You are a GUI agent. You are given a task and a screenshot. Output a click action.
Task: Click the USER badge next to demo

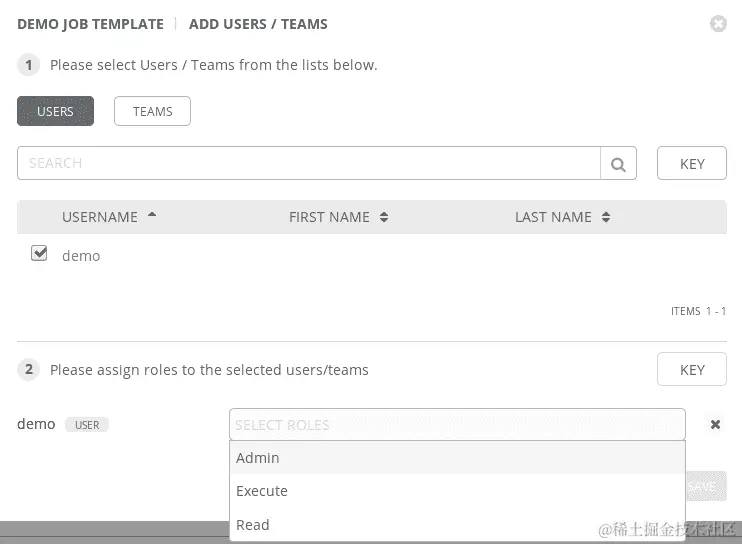click(87, 425)
